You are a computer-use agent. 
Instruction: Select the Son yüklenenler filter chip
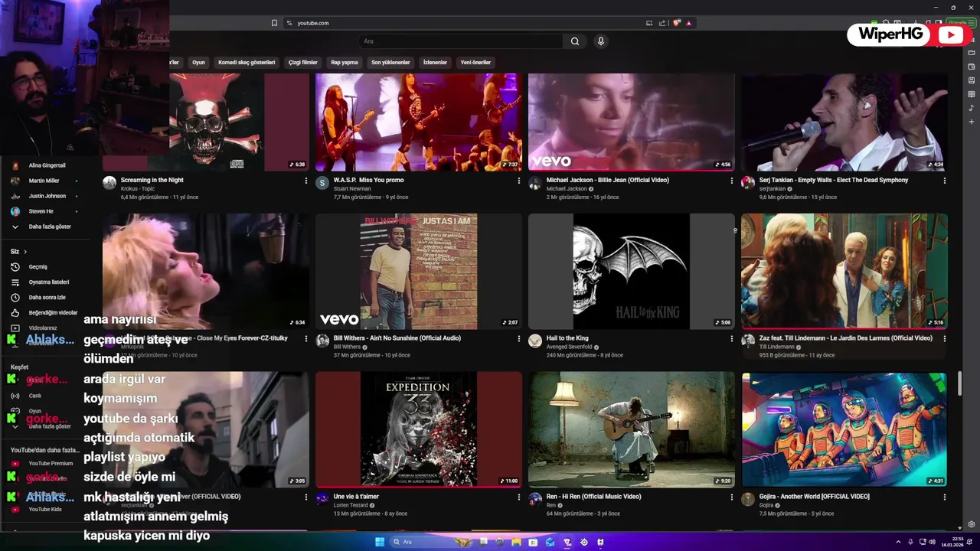[390, 63]
